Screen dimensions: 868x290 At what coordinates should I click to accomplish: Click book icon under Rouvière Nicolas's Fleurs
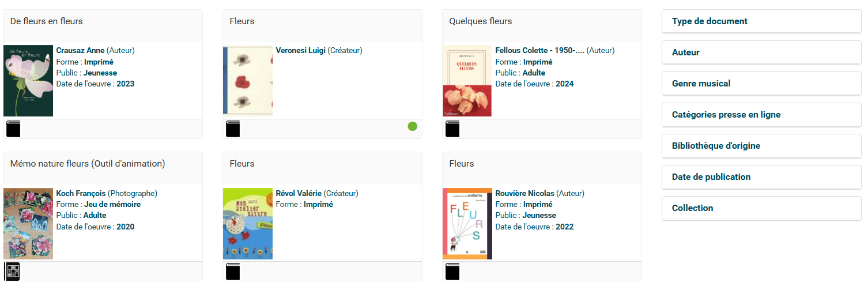(452, 271)
